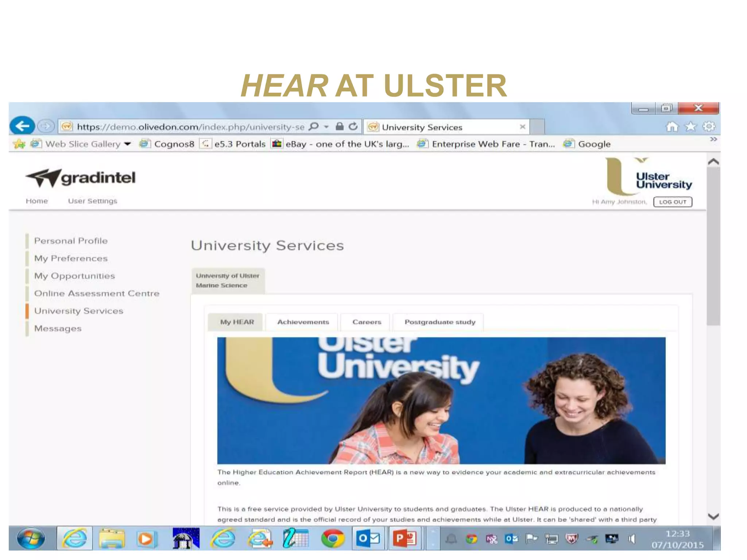
Task: Select University of Ulster Marine Science tab
Action: (x=228, y=280)
